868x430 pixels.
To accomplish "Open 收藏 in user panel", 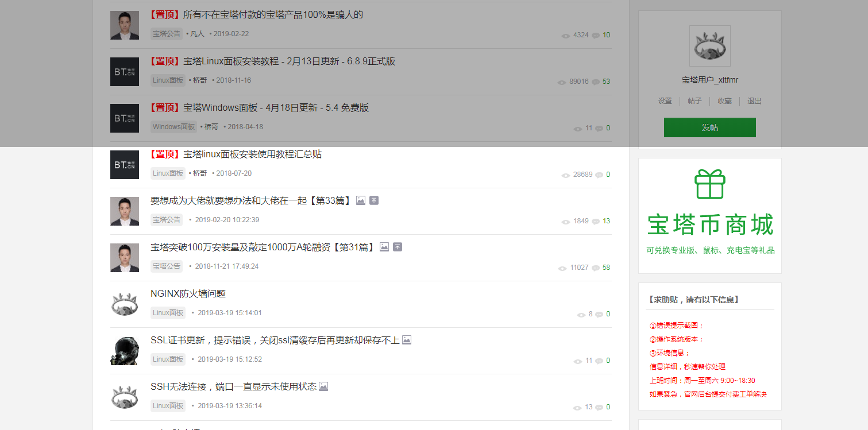I will point(724,101).
